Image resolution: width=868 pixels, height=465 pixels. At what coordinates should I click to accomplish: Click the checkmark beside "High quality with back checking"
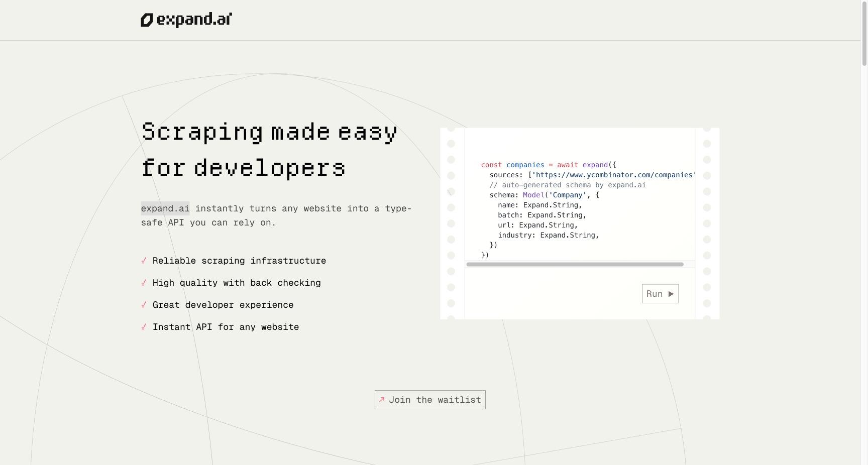(x=145, y=283)
